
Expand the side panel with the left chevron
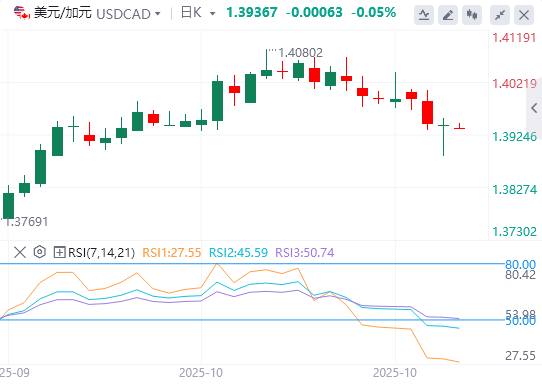pos(534,108)
